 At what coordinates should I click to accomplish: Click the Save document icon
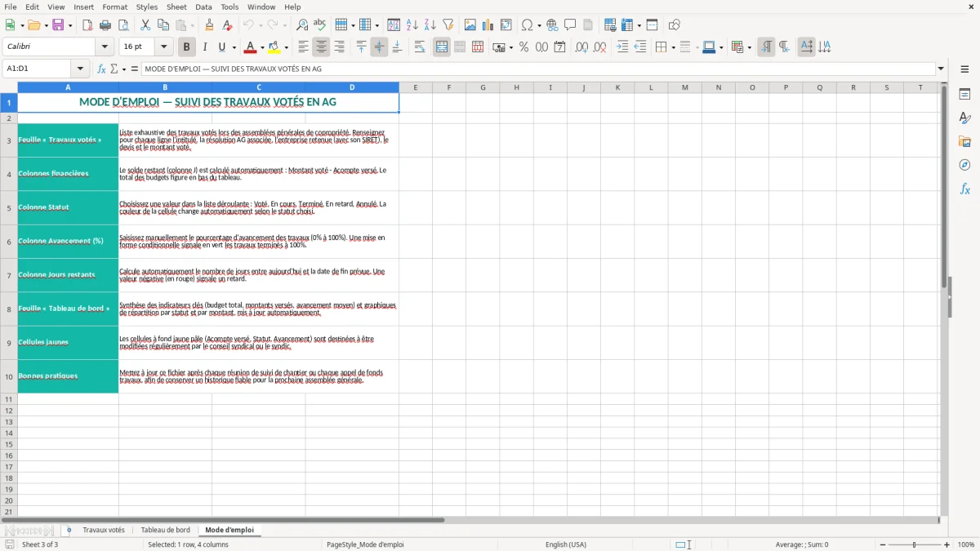pos(58,25)
